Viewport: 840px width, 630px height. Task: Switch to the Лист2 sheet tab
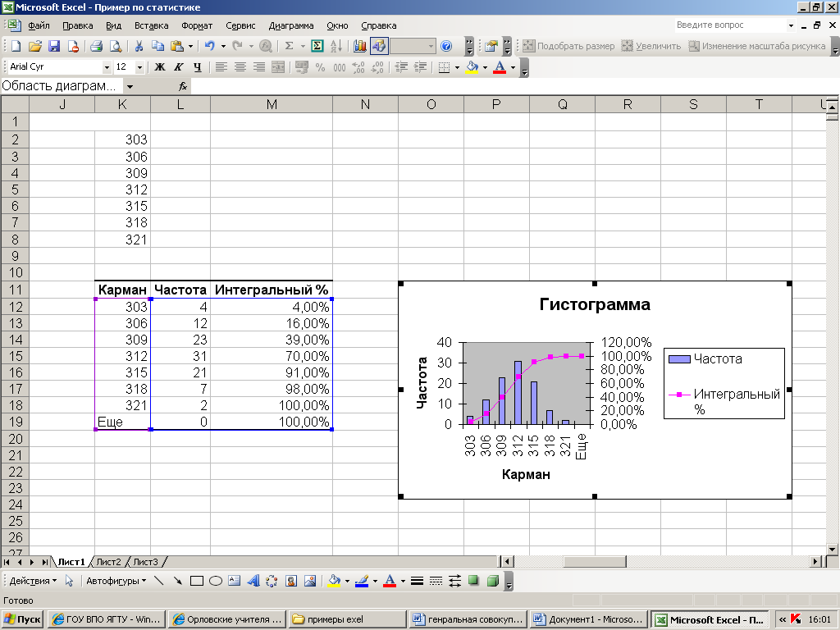pos(109,562)
